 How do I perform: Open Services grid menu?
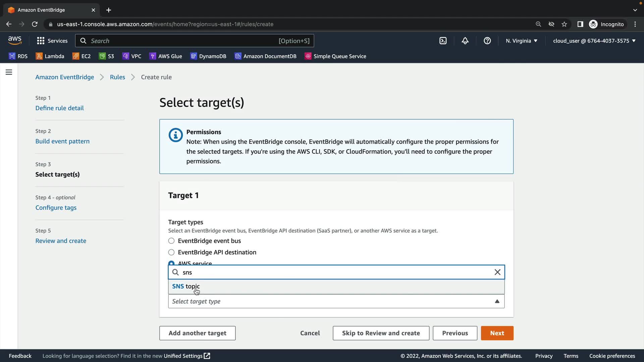[52, 41]
